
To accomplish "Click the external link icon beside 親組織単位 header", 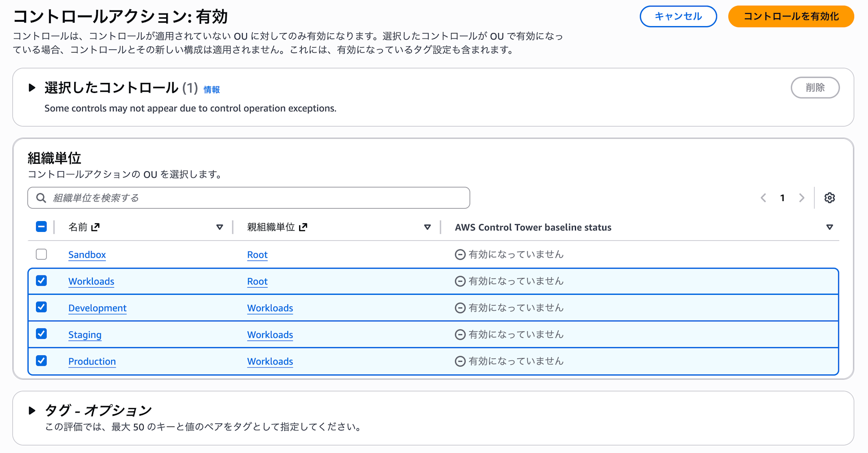I will pyautogui.click(x=304, y=226).
